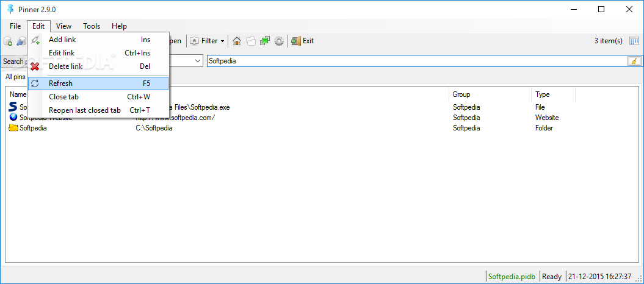Click the search box containing Softpedia
Viewport: 644px width, 284px height.
(x=418, y=62)
